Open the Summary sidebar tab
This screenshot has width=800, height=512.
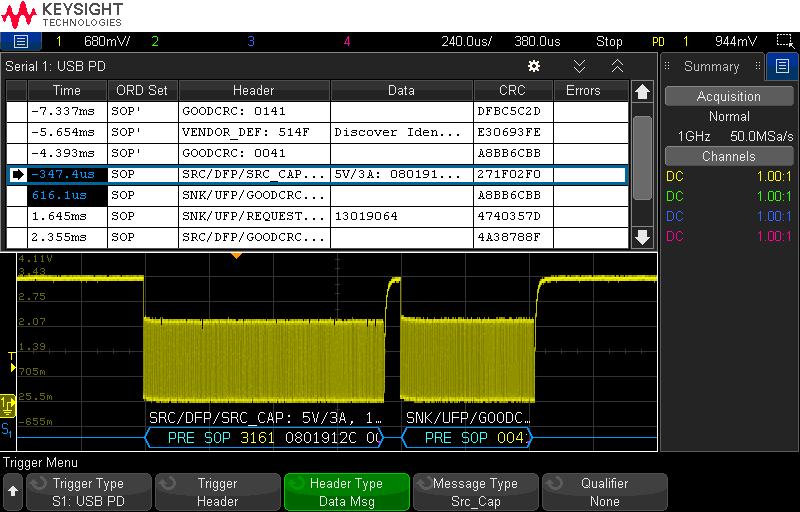(x=711, y=67)
